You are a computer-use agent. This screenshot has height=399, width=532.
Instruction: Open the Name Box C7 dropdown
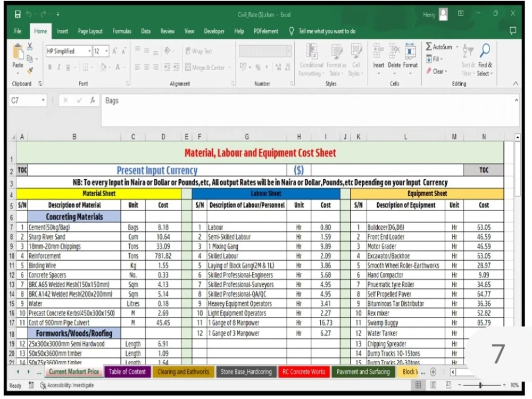pos(43,100)
